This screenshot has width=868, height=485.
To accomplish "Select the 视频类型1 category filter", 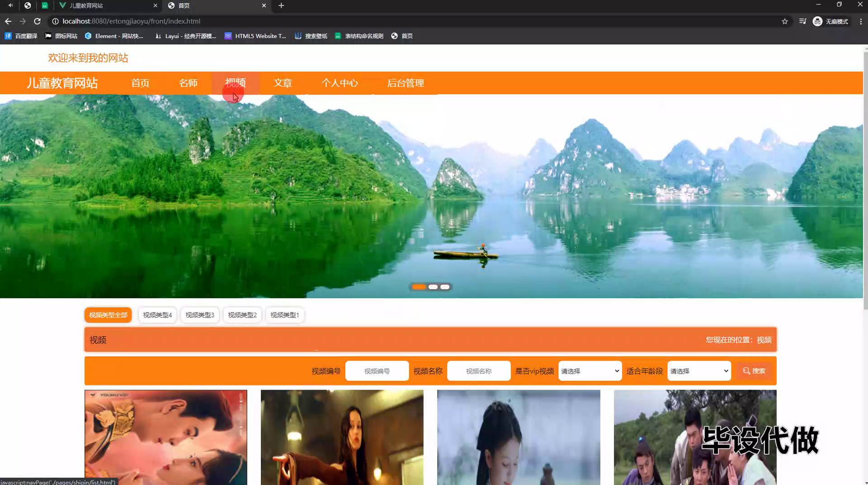I will pos(284,315).
